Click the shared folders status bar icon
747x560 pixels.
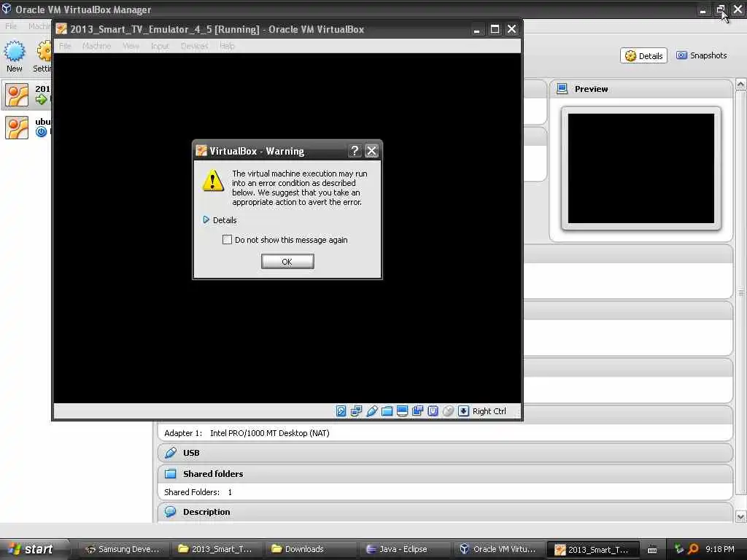pos(387,411)
